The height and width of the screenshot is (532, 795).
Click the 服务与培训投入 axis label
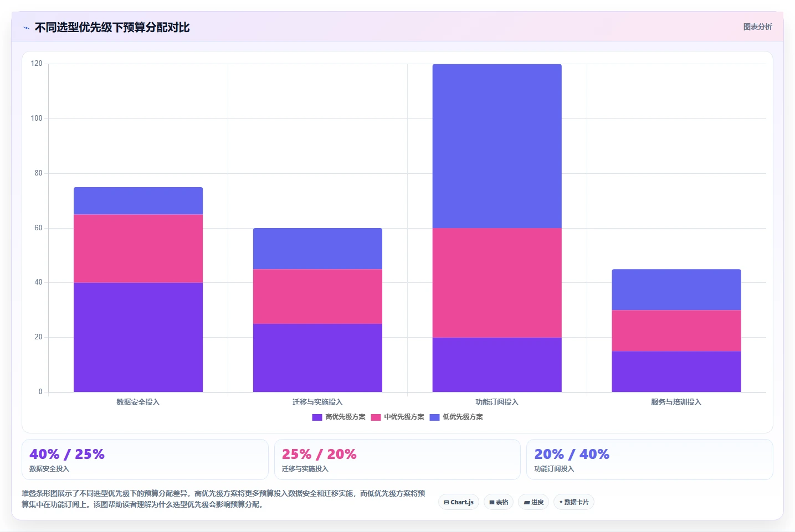pyautogui.click(x=676, y=402)
